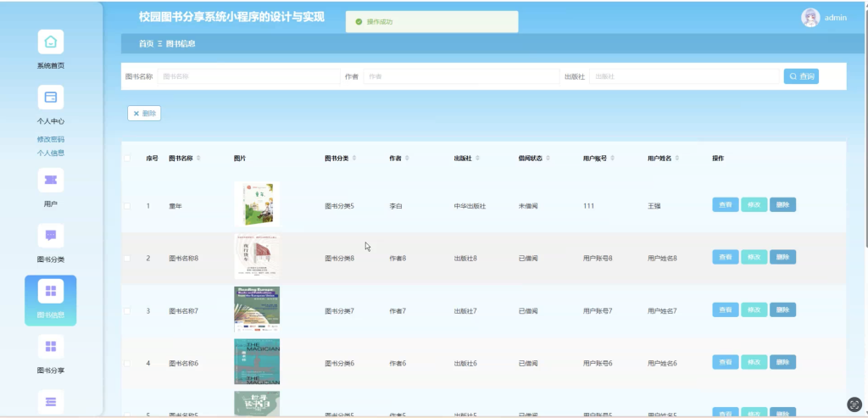
Task: Sort by the 借阅状态 column arrows
Action: pyautogui.click(x=548, y=159)
